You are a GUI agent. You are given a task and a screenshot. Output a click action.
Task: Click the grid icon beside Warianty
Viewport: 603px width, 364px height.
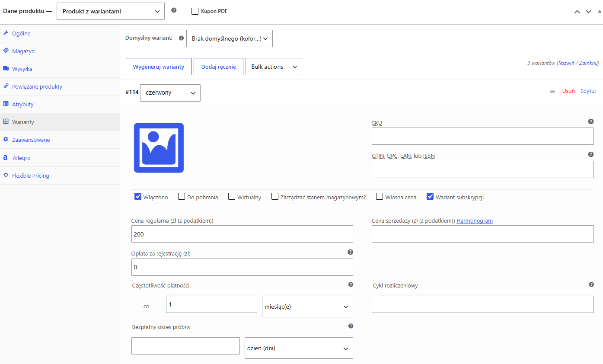[6, 121]
